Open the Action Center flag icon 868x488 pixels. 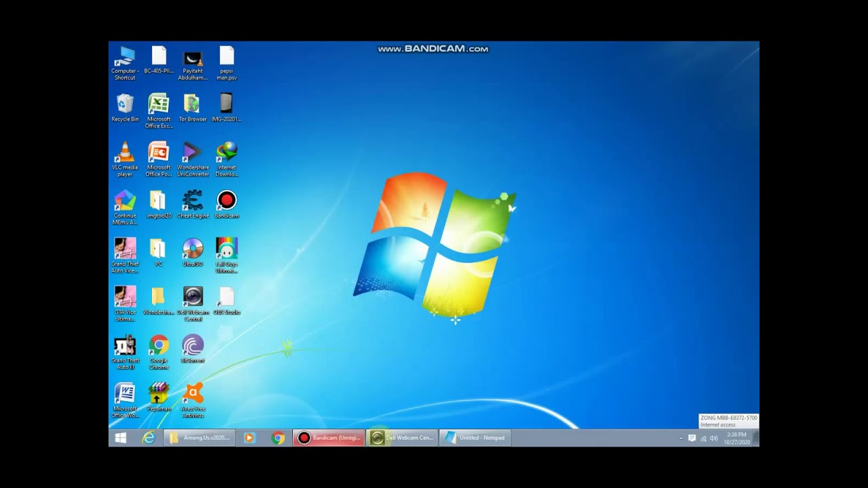(692, 439)
